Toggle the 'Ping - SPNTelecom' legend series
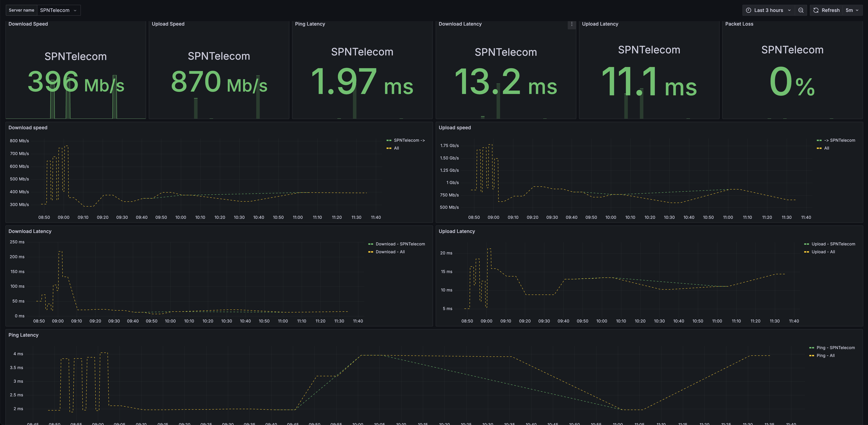Image resolution: width=868 pixels, height=425 pixels. tap(836, 348)
